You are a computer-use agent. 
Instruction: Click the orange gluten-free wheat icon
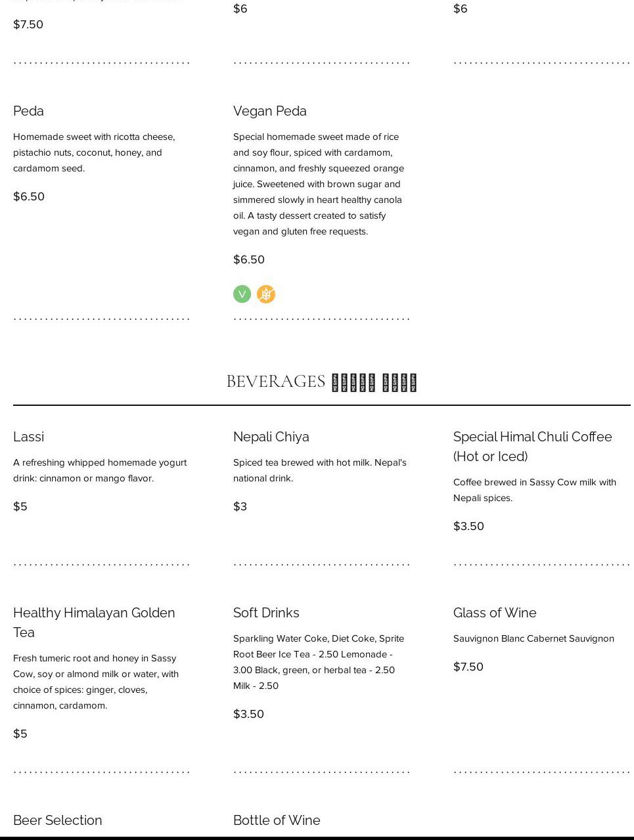(x=265, y=294)
